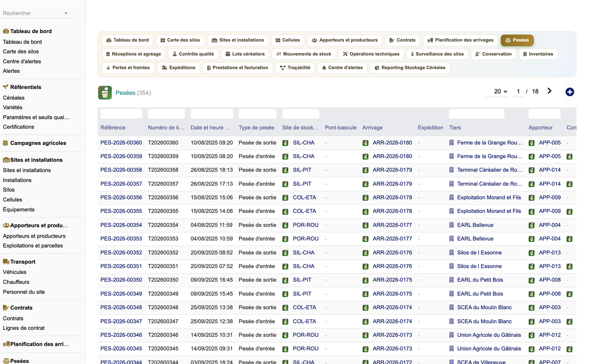Click building icon beside EARL du Petit Bois in PES-2026-00350 row

point(451,280)
